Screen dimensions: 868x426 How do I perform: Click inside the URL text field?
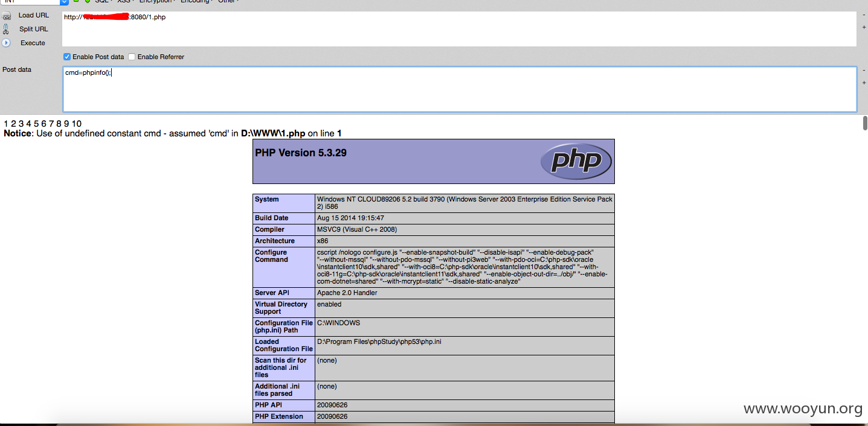(x=459, y=29)
